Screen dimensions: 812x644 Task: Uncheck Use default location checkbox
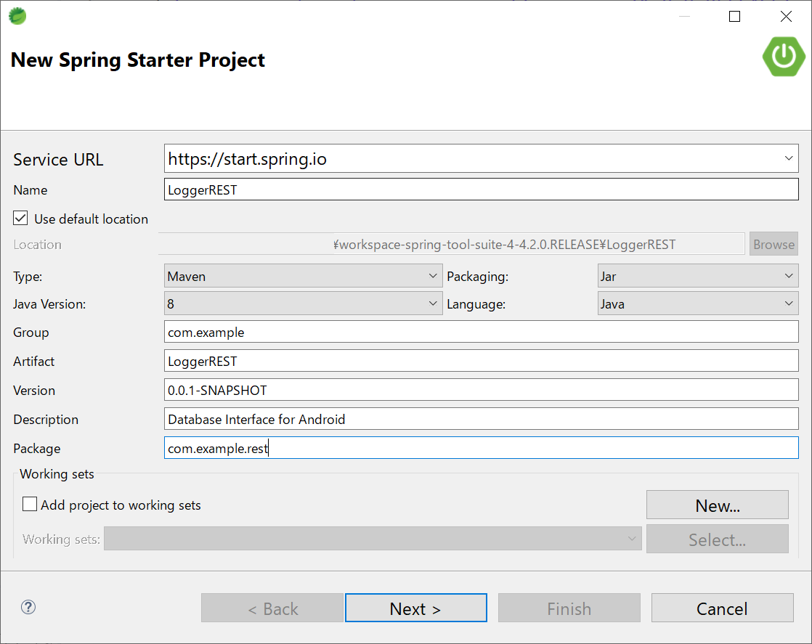tap(21, 219)
